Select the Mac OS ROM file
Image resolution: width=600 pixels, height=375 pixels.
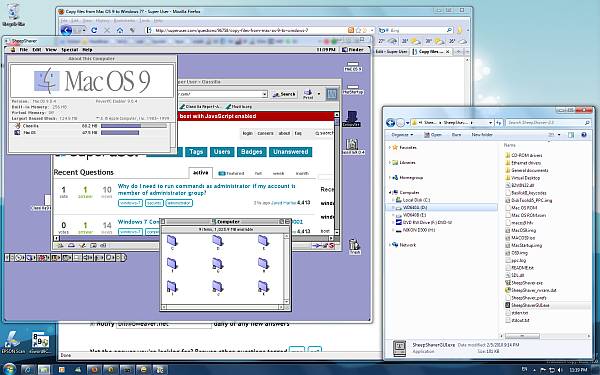[x=521, y=208]
